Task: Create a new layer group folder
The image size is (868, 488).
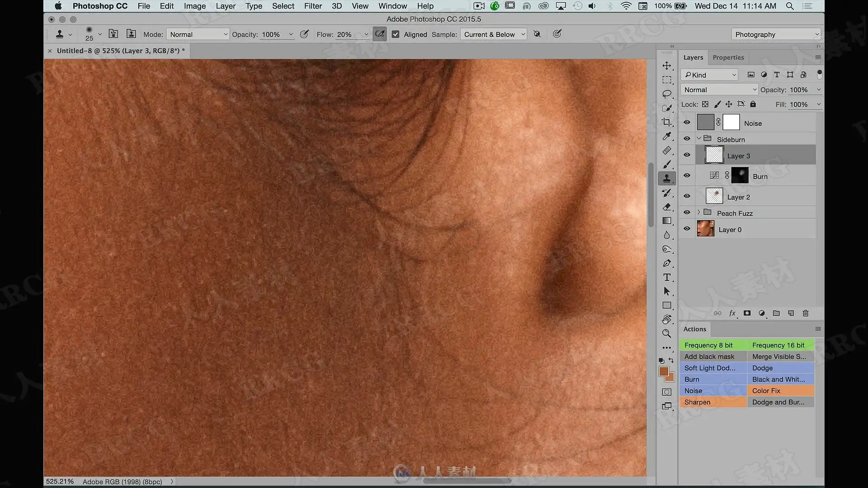Action: [x=776, y=313]
